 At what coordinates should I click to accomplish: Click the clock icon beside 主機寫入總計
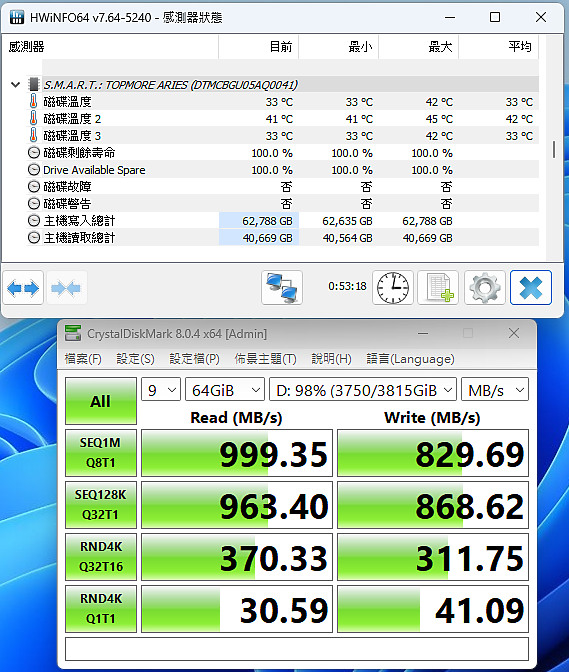pyautogui.click(x=34, y=221)
